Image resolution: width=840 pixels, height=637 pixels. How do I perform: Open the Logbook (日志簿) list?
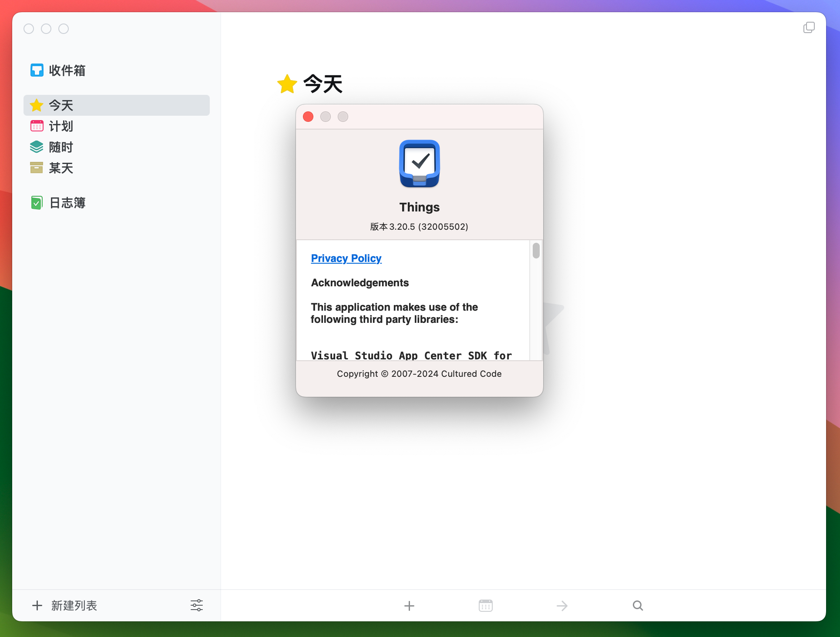point(67,203)
